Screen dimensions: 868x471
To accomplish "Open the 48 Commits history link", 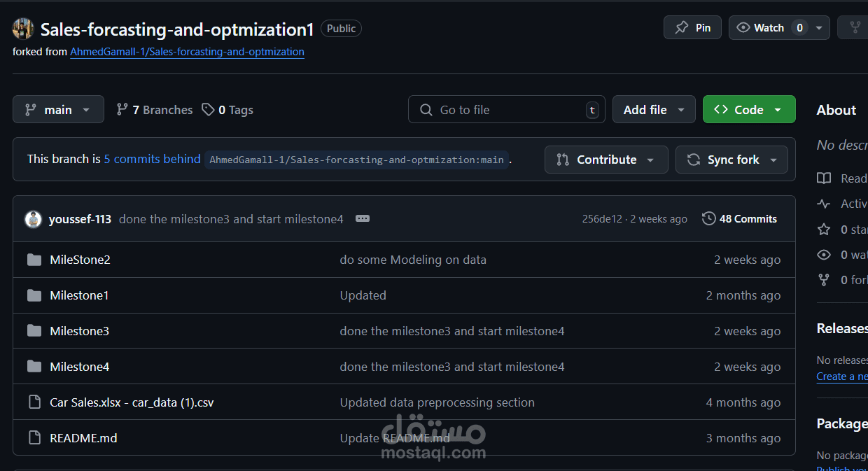I will [x=740, y=219].
